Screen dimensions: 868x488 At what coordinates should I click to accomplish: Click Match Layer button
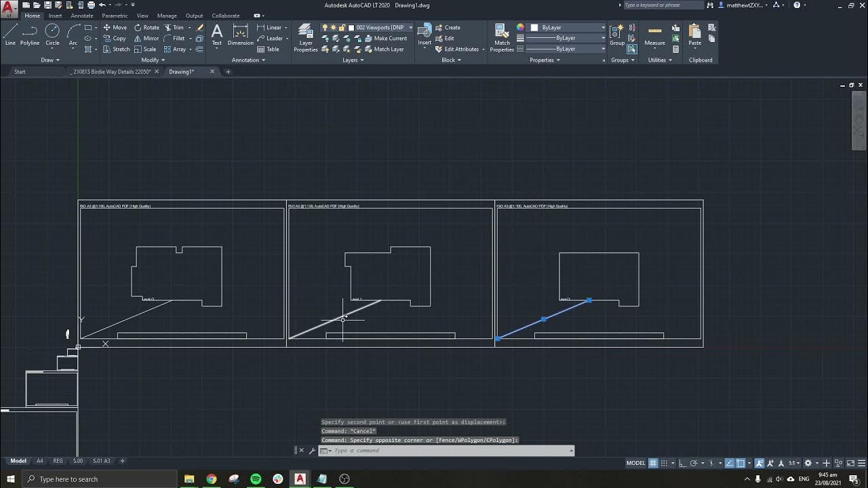pyautogui.click(x=383, y=49)
